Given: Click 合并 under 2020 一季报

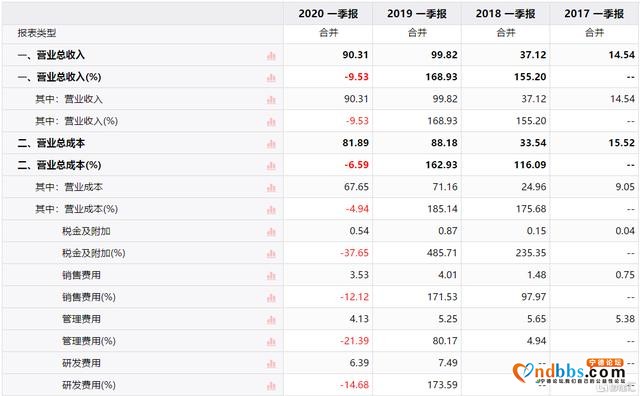Looking at the screenshot, I should pos(329,33).
